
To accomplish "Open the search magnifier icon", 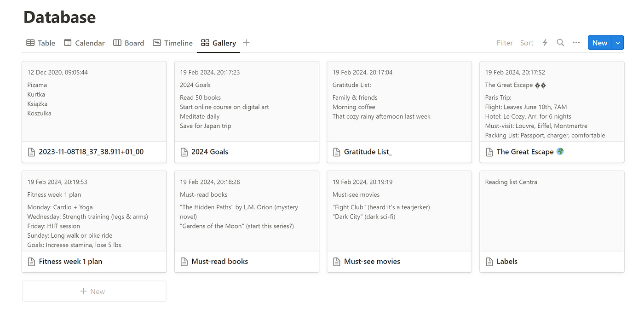I will [x=560, y=43].
